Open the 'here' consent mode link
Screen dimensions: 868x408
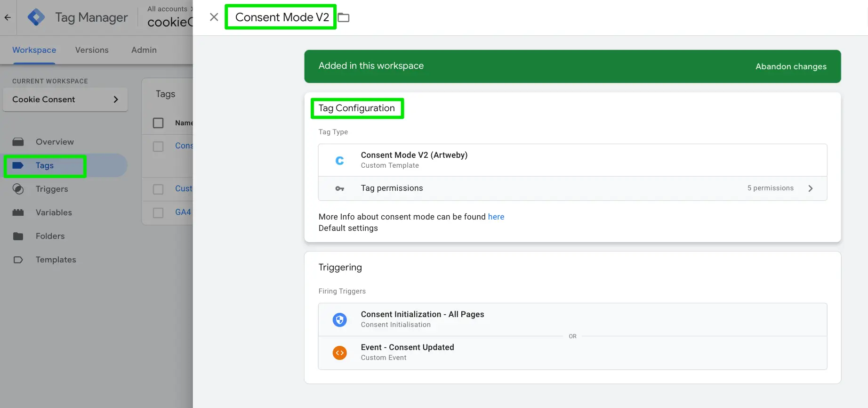(x=496, y=217)
